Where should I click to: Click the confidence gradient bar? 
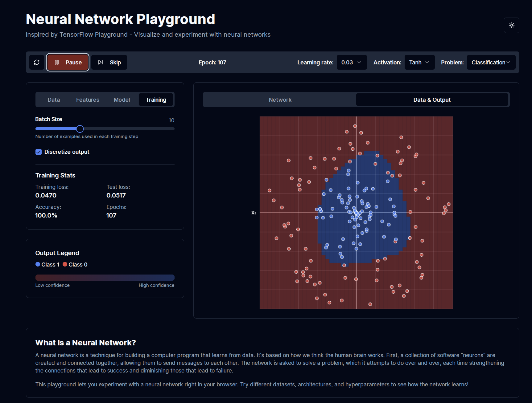coord(105,277)
